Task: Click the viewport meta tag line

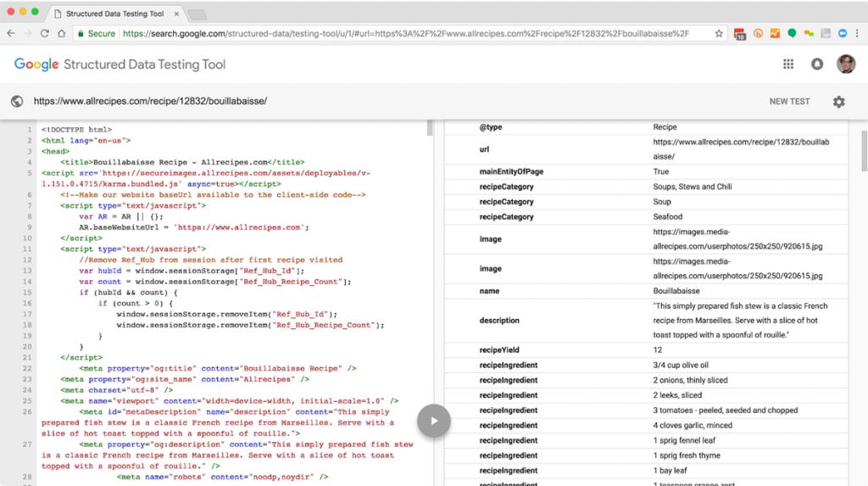Action: [x=229, y=401]
